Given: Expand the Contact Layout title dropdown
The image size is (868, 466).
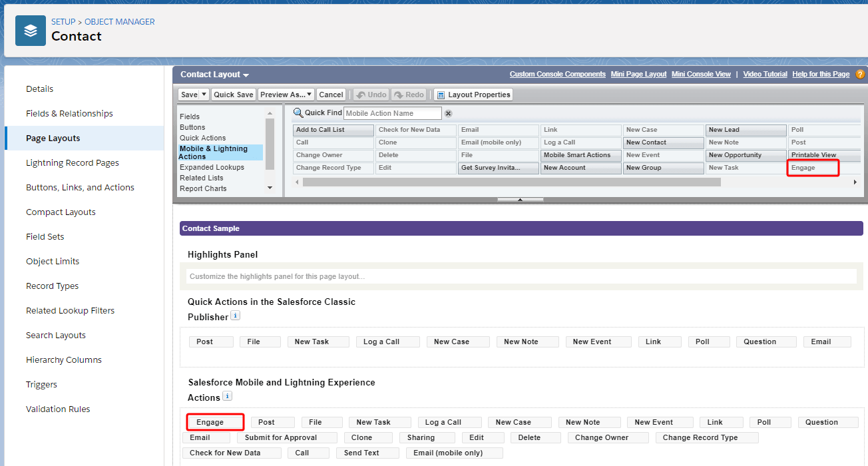Looking at the screenshot, I should tap(246, 75).
